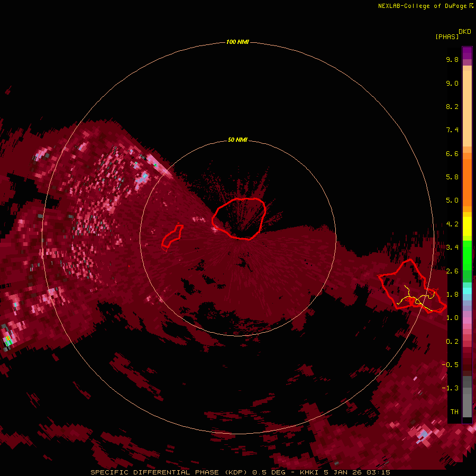Select the 7.4 scale value
The image size is (476, 476).
[x=452, y=130]
